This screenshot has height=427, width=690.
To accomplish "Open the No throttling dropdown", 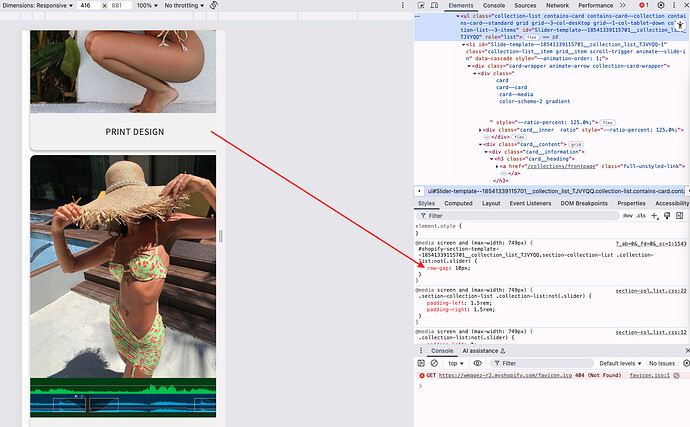I will [184, 5].
